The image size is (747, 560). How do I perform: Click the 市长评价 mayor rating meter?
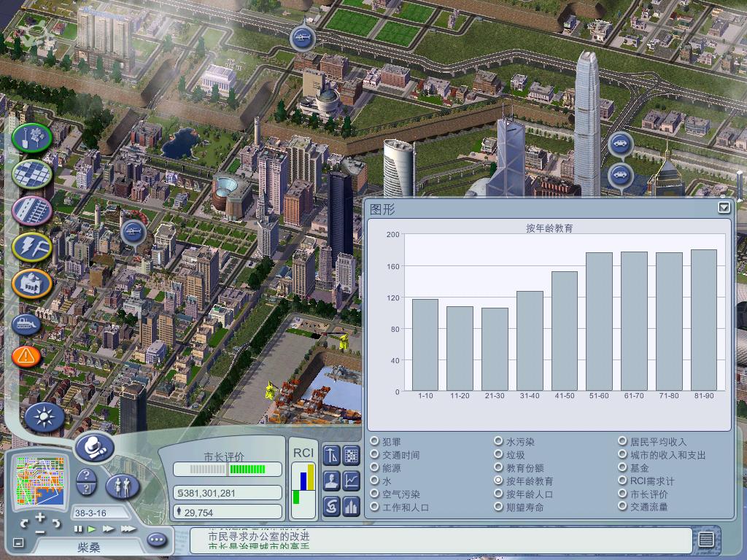coord(228,469)
